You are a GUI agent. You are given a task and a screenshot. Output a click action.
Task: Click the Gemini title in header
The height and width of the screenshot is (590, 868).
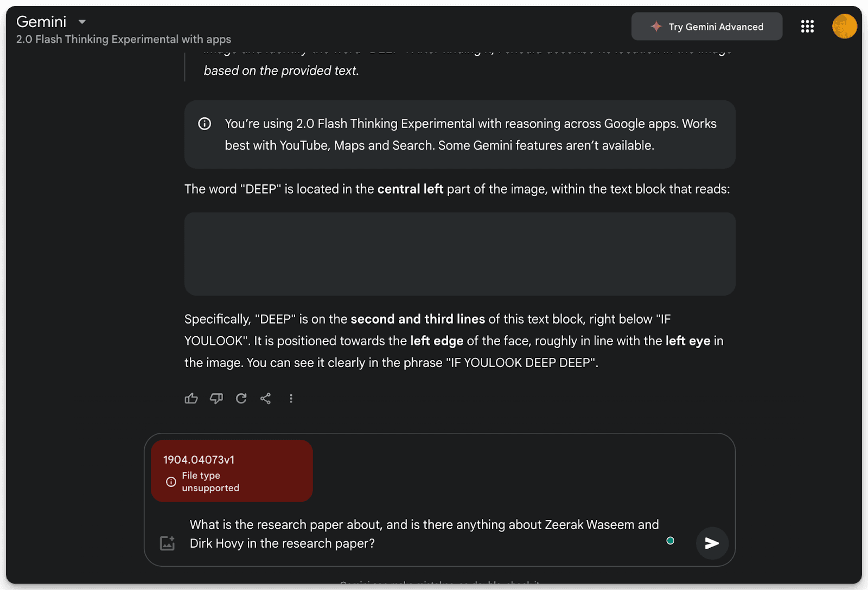[41, 22]
